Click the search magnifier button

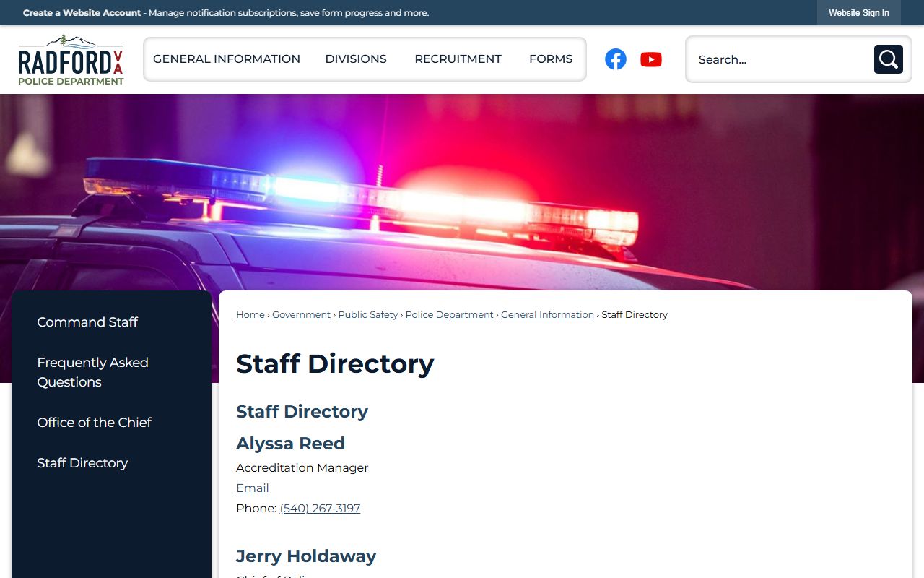pos(888,59)
